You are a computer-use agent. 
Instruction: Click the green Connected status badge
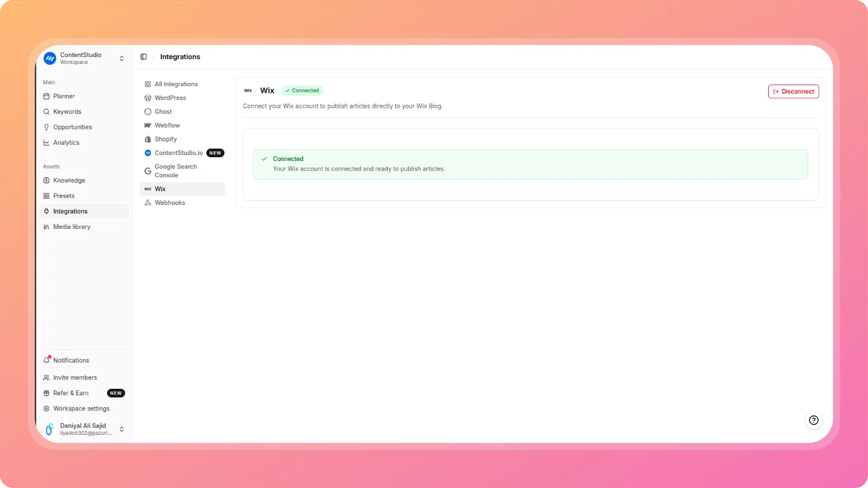pyautogui.click(x=302, y=91)
